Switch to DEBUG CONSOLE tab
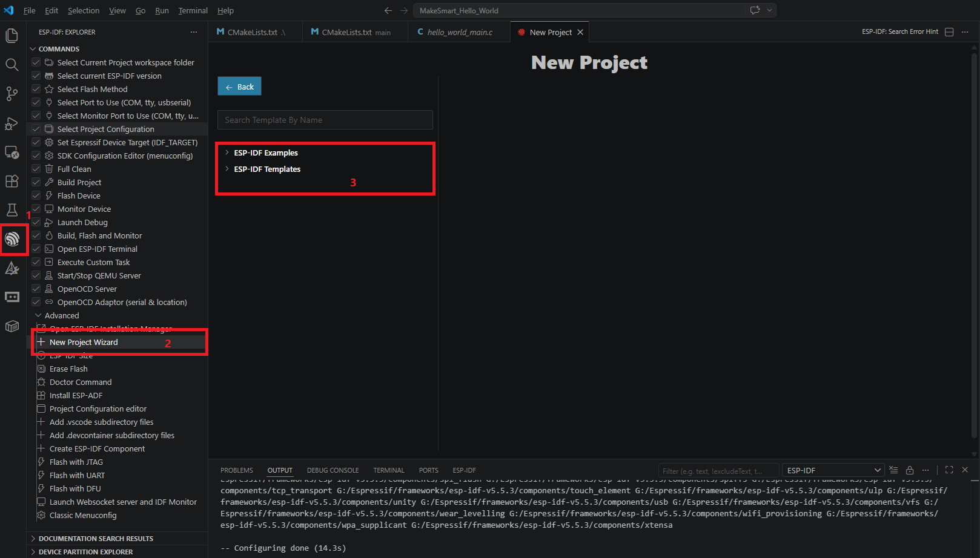 [333, 470]
